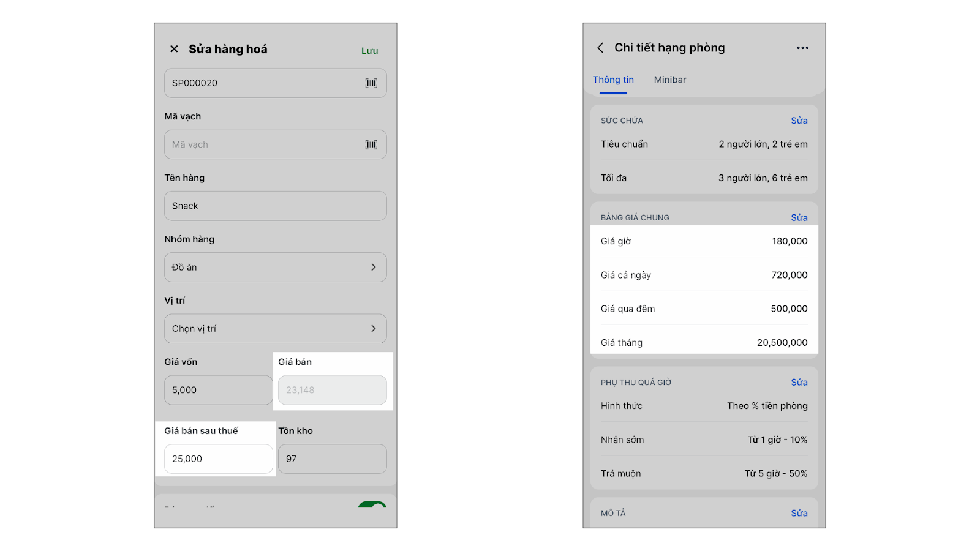Tap Sửa beside the Mô tả section
Viewport: 980px width, 551px height.
[x=799, y=513]
